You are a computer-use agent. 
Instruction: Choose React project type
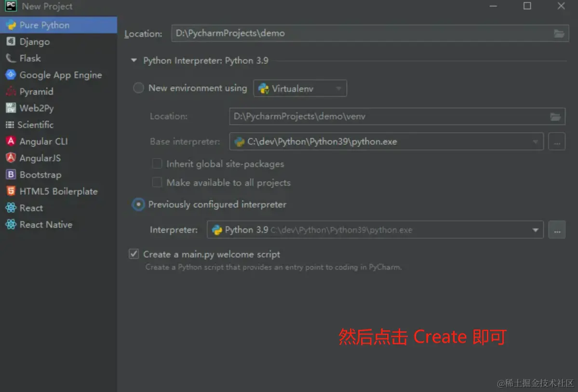point(58,208)
